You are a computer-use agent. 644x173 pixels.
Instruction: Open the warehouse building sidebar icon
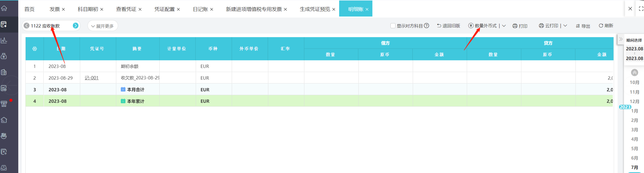tap(4, 120)
